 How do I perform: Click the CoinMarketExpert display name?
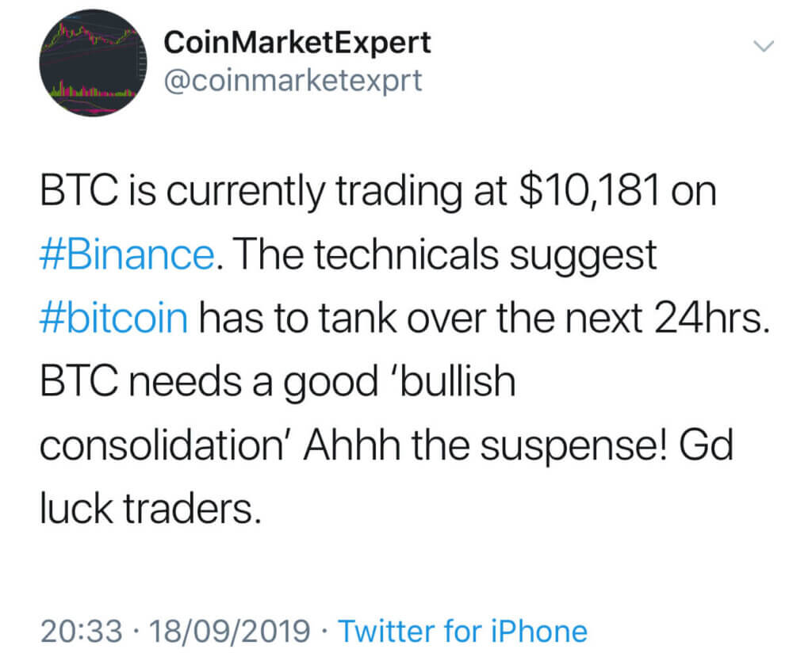point(297,43)
